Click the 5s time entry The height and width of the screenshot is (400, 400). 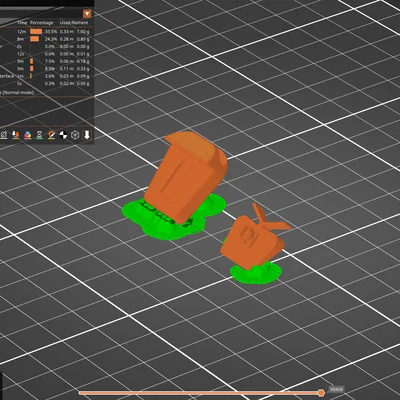coord(20,83)
